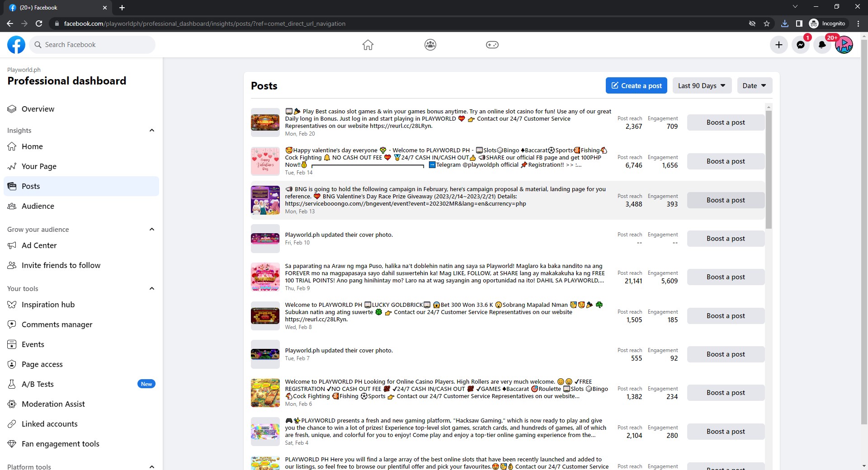Click the Overview layers icon
Image resolution: width=868 pixels, height=470 pixels.
click(12, 109)
